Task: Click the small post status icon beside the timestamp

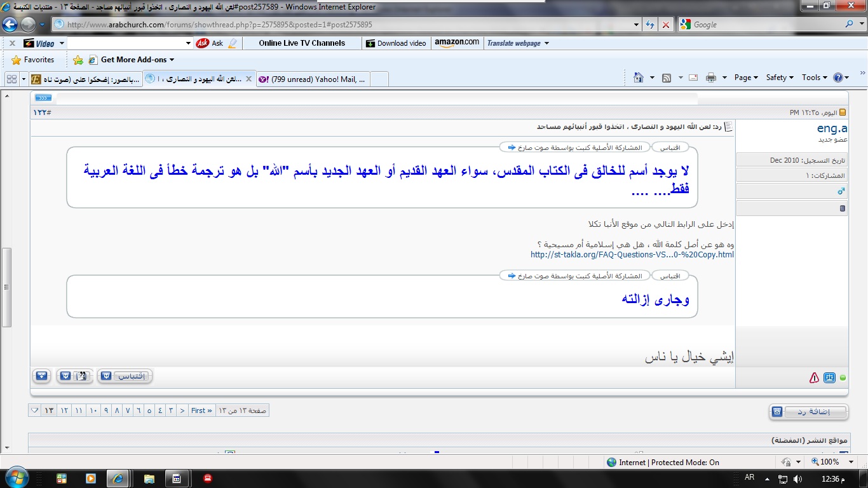Action: pyautogui.click(x=843, y=112)
